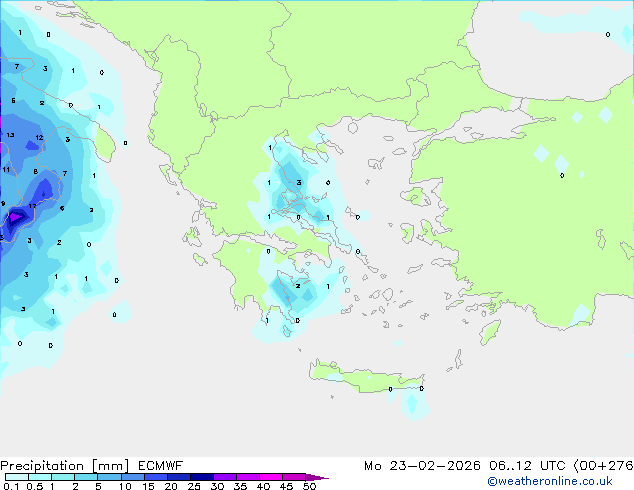Click the '13' precipitation value on the map
634x490 pixels.
(11, 135)
